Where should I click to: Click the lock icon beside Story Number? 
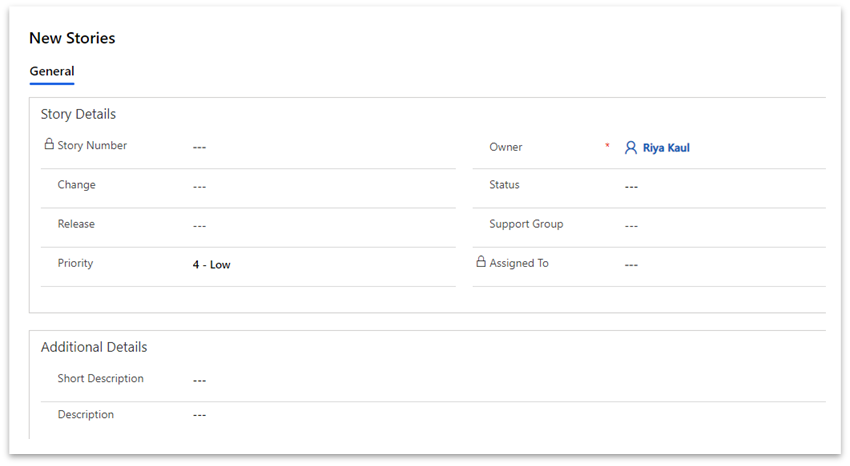point(49,144)
